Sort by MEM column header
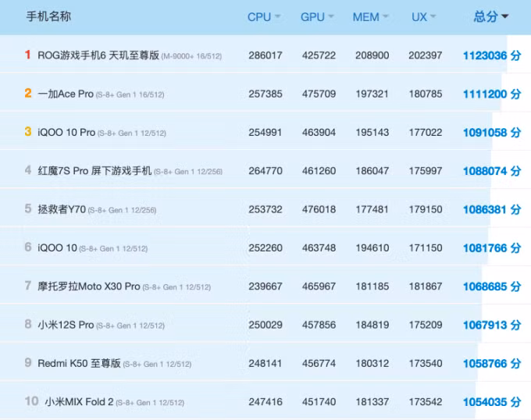 click(x=370, y=16)
